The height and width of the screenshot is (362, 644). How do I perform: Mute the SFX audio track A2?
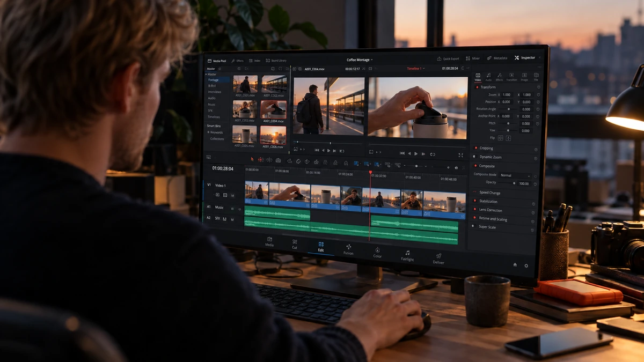pos(232,219)
